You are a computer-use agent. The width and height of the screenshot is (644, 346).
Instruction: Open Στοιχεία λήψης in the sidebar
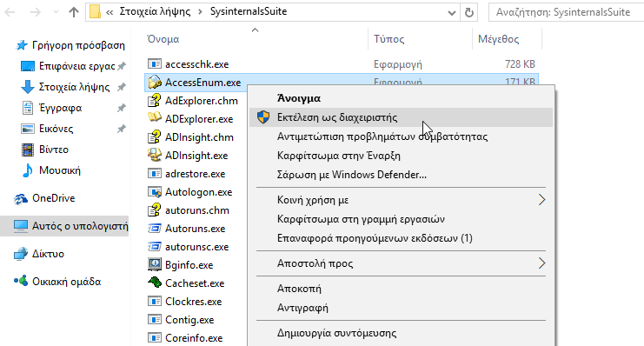(73, 87)
